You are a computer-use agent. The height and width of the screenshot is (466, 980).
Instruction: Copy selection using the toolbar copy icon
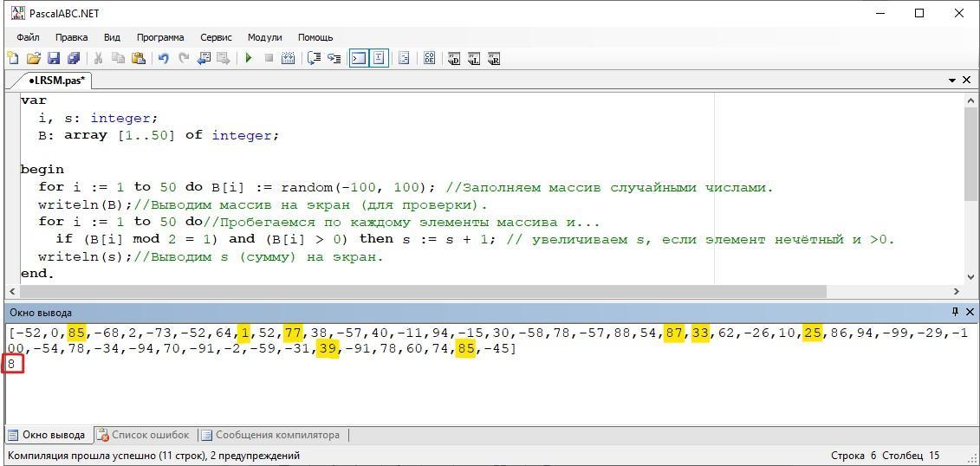tap(118, 58)
